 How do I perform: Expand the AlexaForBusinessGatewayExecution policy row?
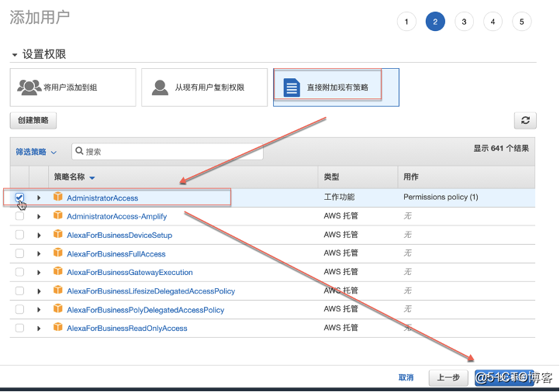point(39,273)
